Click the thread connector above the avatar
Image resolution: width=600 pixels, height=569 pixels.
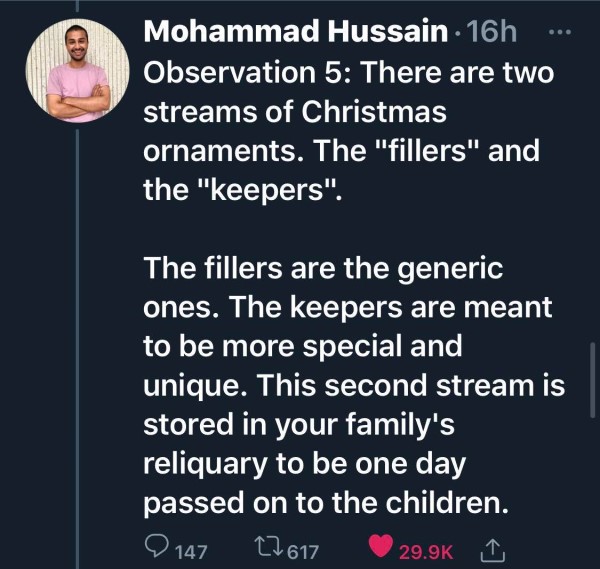[x=78, y=6]
